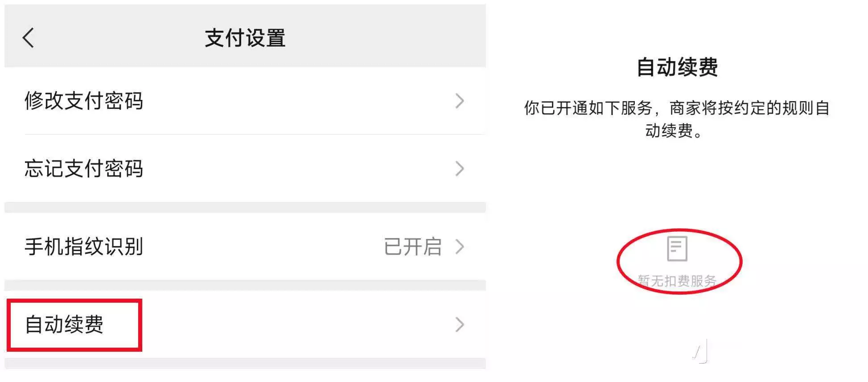Click the empty document icon
Viewport: 868px width, 382px height.
pyautogui.click(x=677, y=248)
